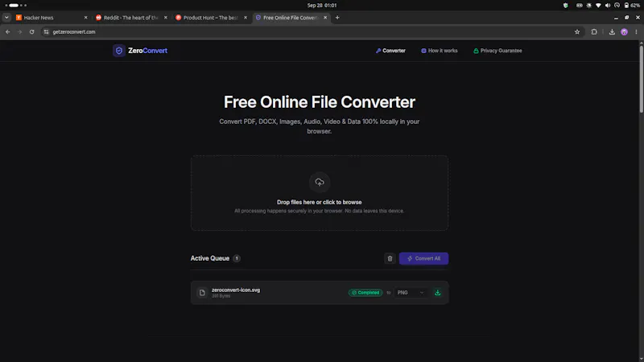Bookmark this page with star icon

coord(577,31)
